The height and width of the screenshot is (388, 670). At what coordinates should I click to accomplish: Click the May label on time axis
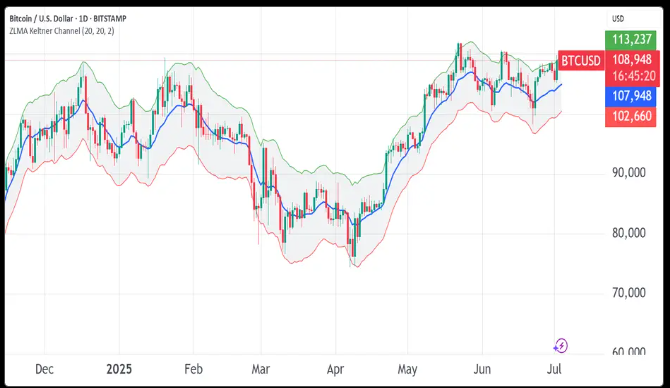click(407, 369)
